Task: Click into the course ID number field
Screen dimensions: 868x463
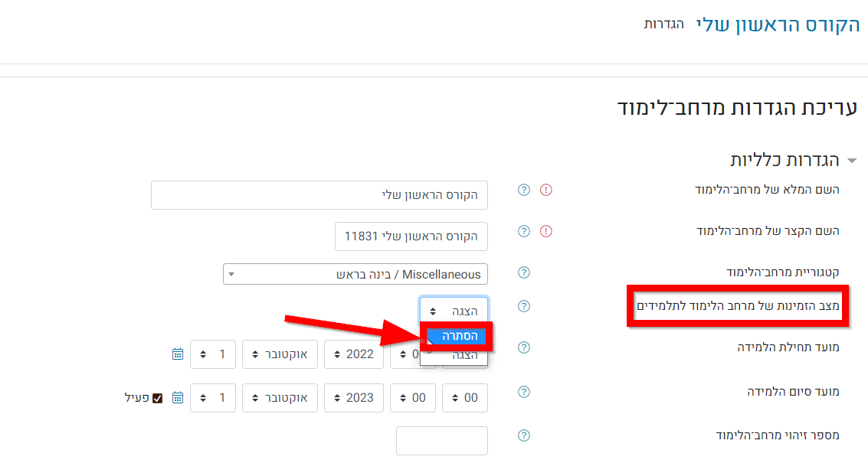Action: coord(442,441)
